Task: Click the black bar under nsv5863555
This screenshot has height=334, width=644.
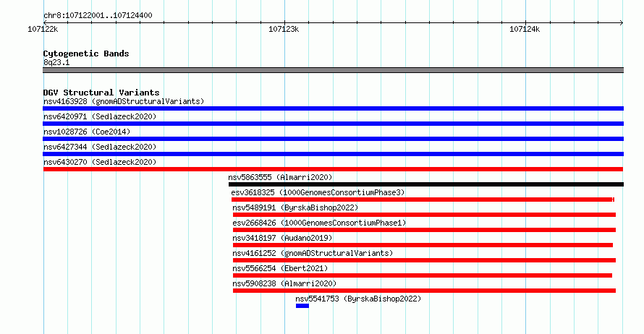Action: pyautogui.click(x=426, y=184)
